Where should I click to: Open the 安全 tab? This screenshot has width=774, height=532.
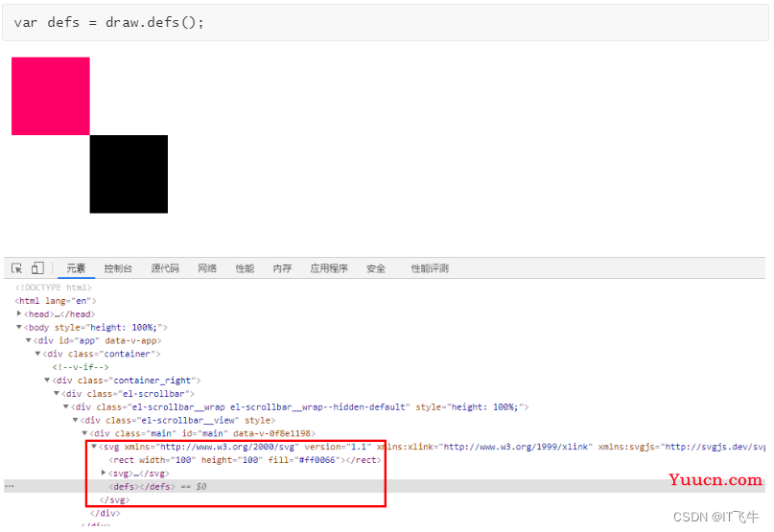(376, 268)
